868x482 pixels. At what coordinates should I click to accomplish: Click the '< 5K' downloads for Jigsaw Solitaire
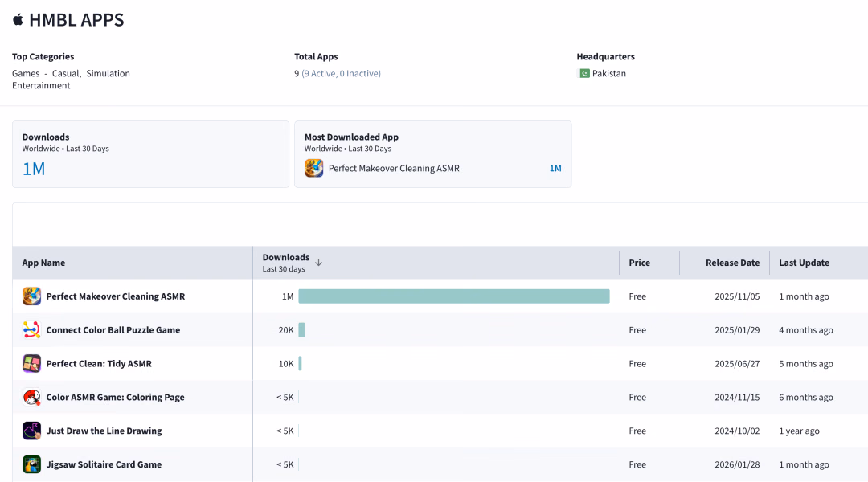(x=285, y=464)
